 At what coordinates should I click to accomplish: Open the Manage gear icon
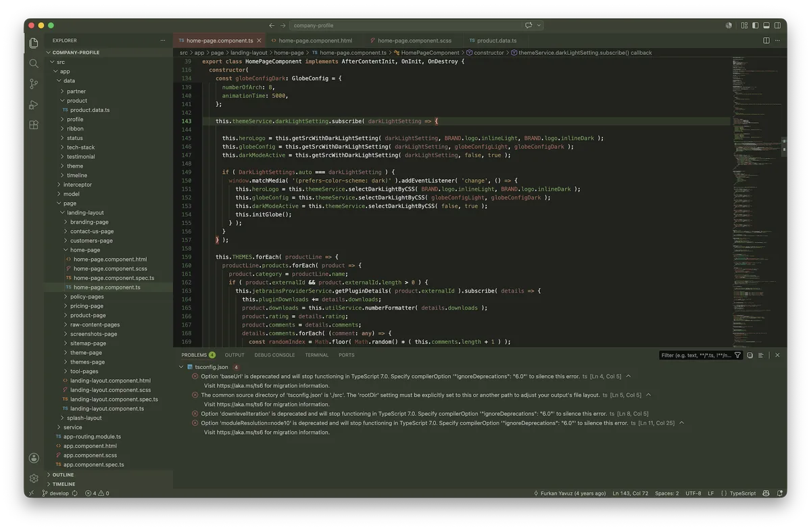point(34,478)
